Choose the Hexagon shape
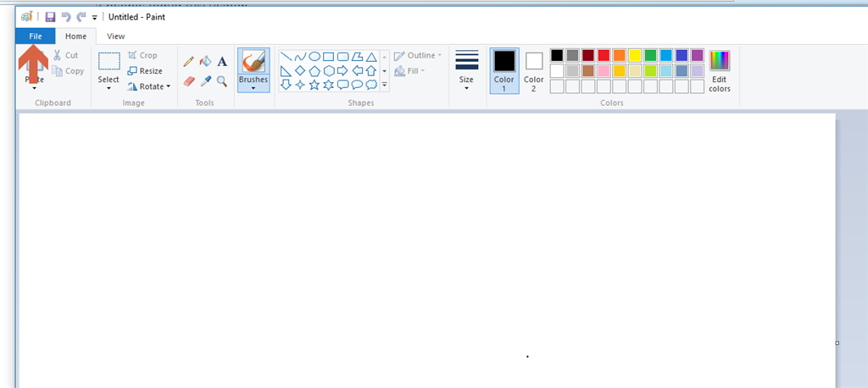The width and height of the screenshot is (868, 388). 329,71
